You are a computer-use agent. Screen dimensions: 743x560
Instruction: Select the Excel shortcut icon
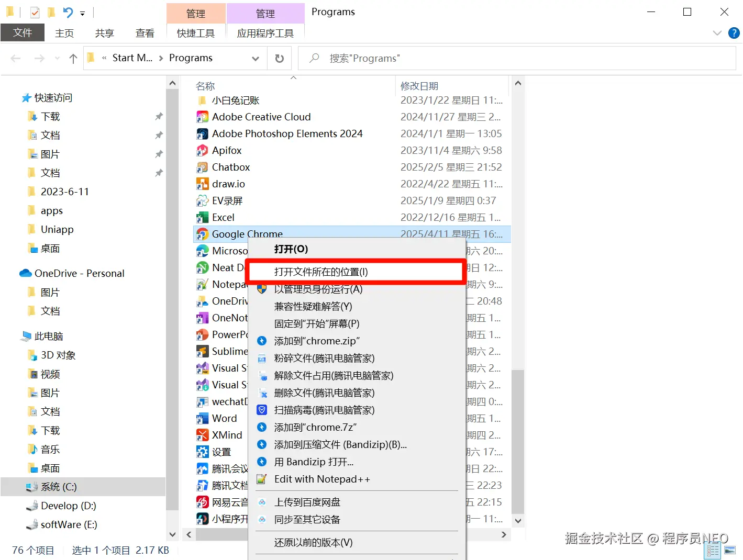tap(202, 217)
